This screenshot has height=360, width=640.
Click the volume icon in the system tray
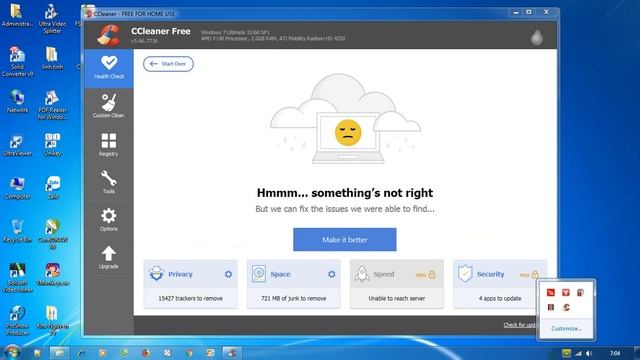589,353
